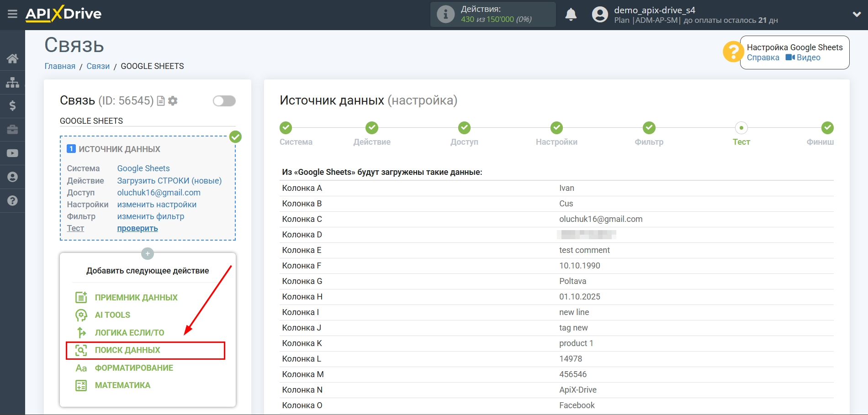868x415 pixels.
Task: Enable the connection on/off toggle
Action: 223,101
